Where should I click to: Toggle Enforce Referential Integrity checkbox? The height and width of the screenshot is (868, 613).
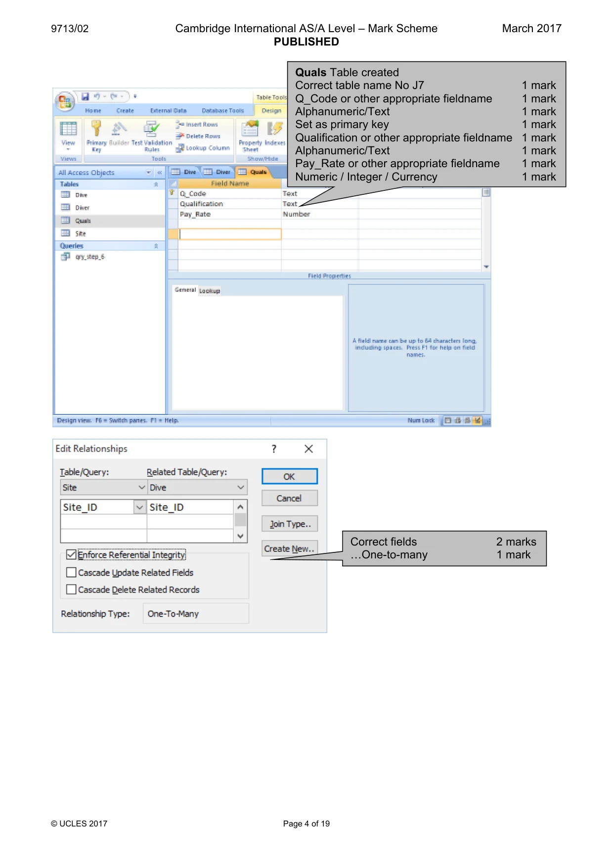71,554
